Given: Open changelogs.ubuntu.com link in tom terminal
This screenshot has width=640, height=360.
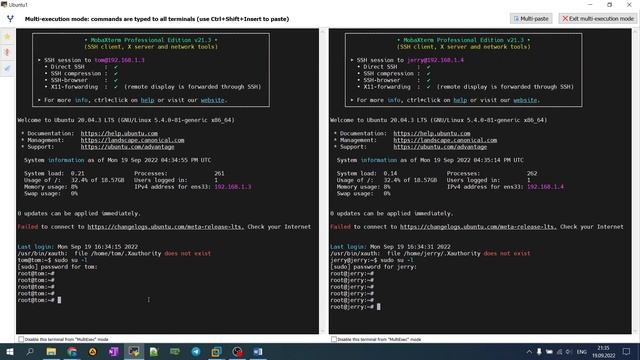Looking at the screenshot, I should 166,227.
